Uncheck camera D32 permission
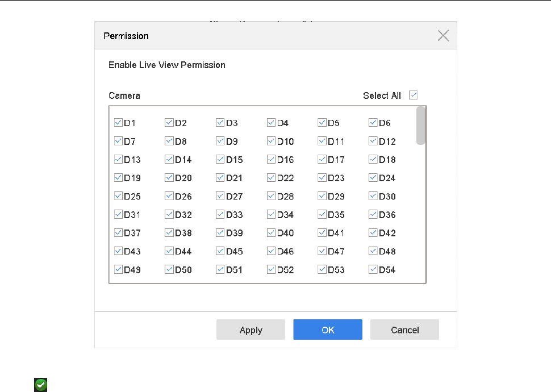This screenshot has width=551, height=392. point(169,215)
